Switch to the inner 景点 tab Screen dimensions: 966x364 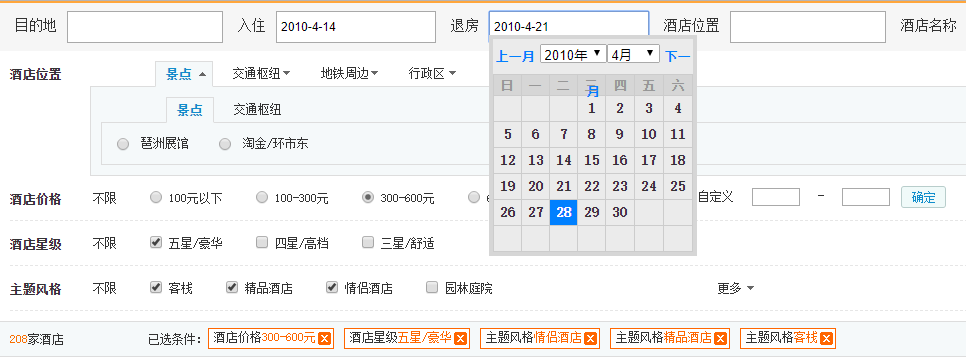tap(190, 110)
